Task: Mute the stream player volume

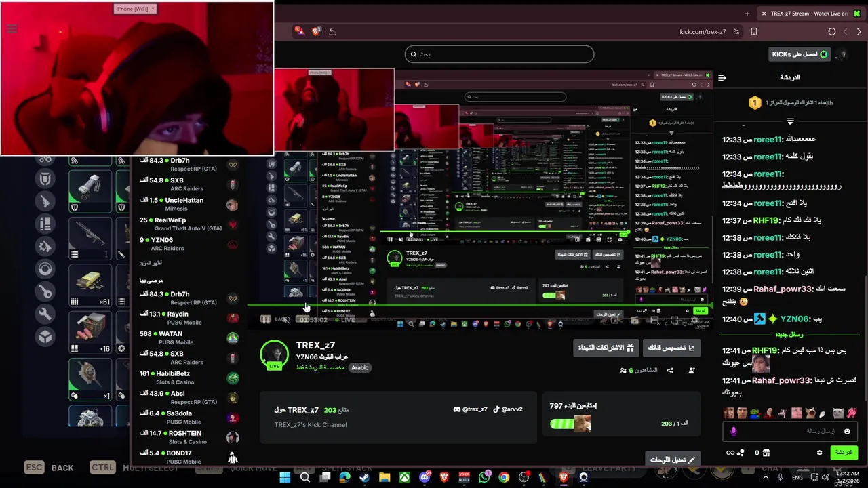Action: (x=285, y=319)
